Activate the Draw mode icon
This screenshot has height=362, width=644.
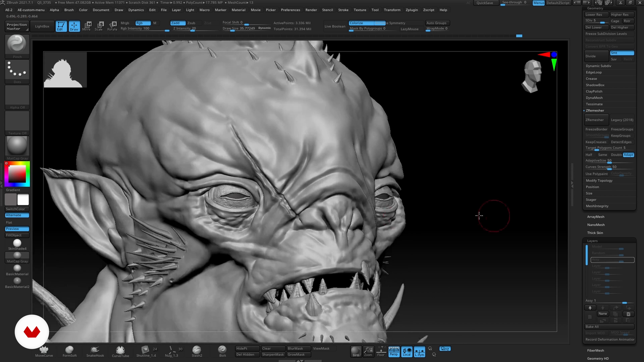(74, 26)
